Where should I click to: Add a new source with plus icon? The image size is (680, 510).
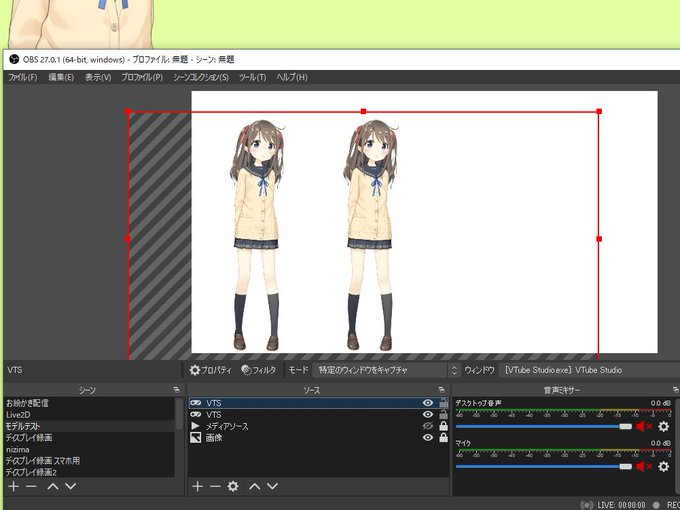(x=197, y=486)
